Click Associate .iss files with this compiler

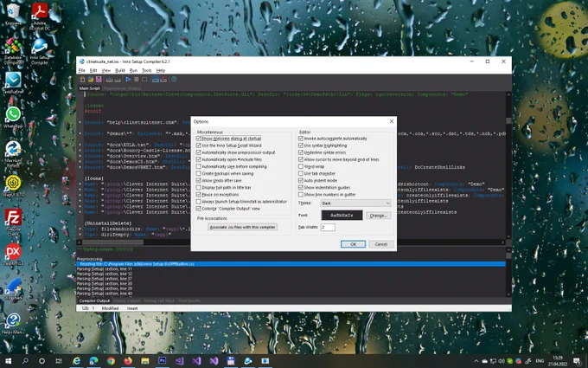243,227
